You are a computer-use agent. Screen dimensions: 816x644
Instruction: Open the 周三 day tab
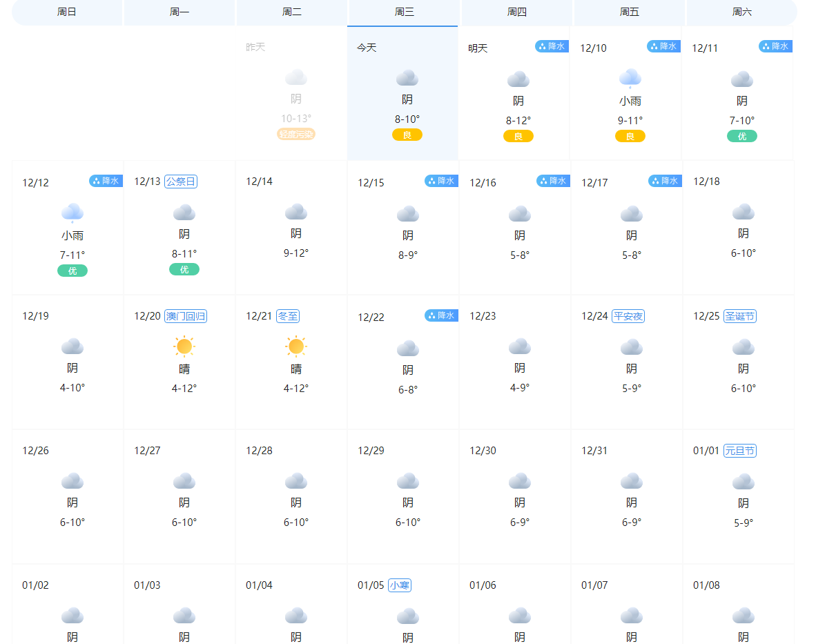pos(402,12)
